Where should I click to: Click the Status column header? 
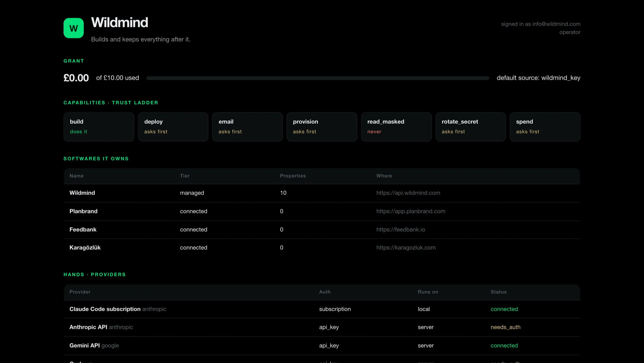[499, 292]
